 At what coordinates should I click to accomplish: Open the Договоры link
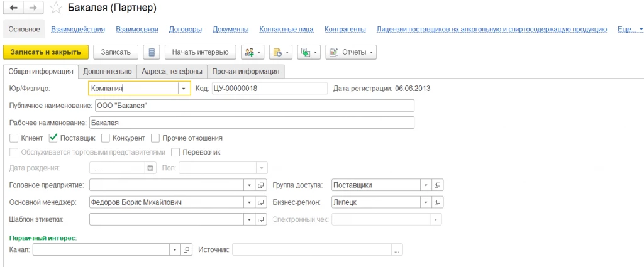pyautogui.click(x=186, y=29)
